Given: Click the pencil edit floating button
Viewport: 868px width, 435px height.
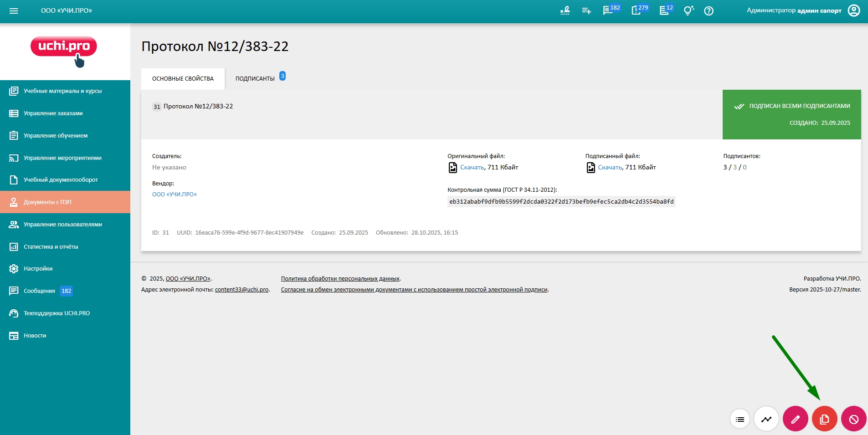Looking at the screenshot, I should tap(795, 419).
